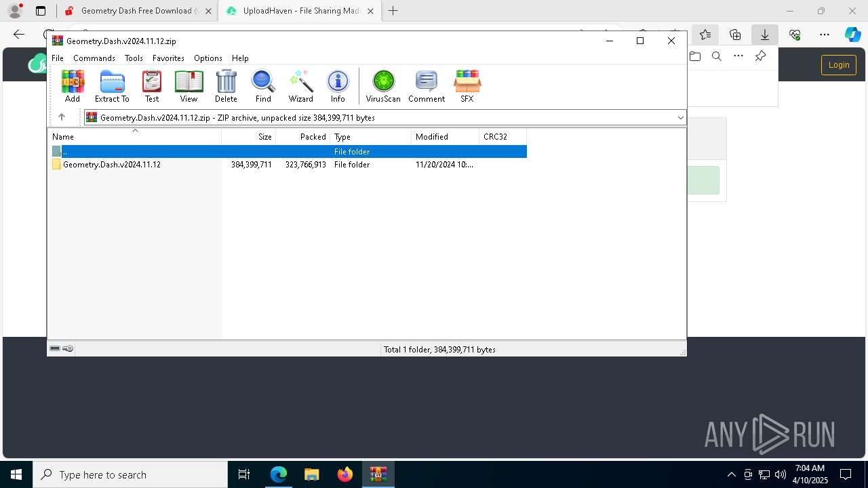868x488 pixels.
Task: Sort by Type column header
Action: 371,137
